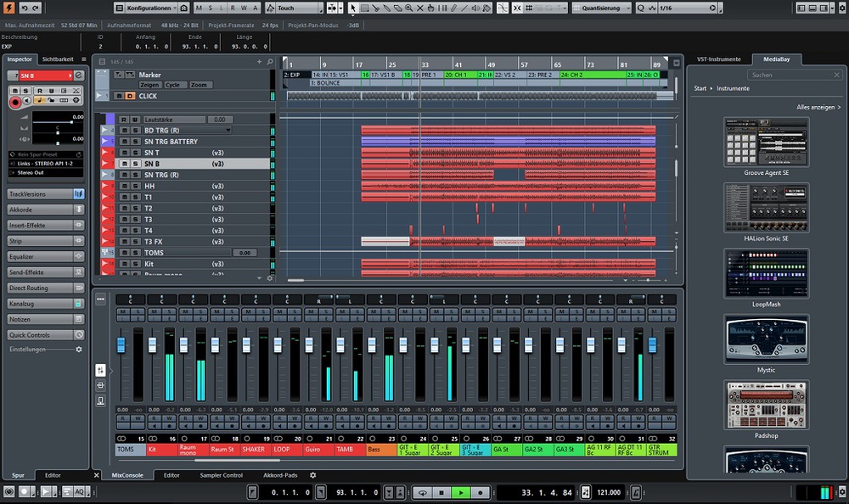This screenshot has height=504, width=849.
Task: Click the Snap grid icon in the toolbar
Action: point(529,8)
